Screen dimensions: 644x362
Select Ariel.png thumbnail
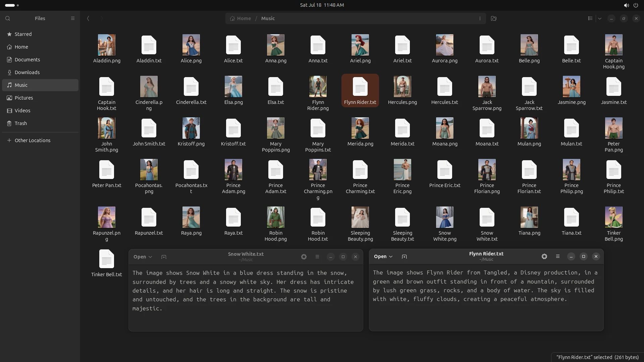pyautogui.click(x=360, y=45)
